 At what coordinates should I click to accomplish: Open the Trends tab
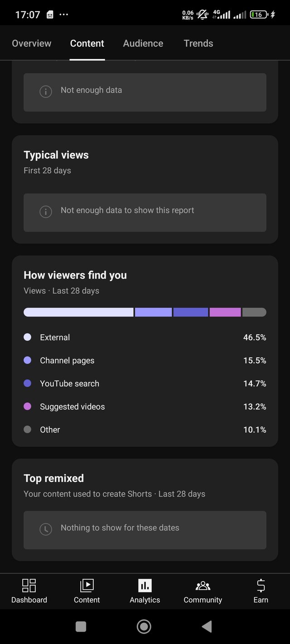[x=198, y=43]
